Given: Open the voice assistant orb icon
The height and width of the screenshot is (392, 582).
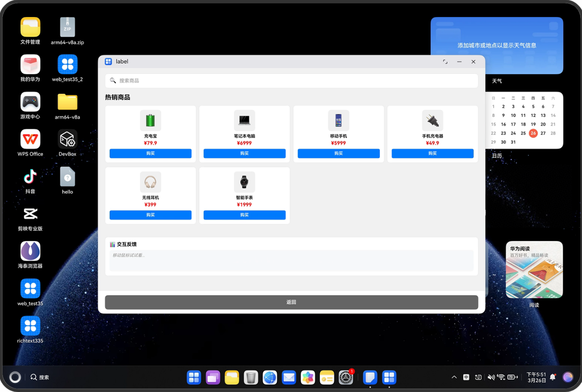Looking at the screenshot, I should (x=567, y=377).
